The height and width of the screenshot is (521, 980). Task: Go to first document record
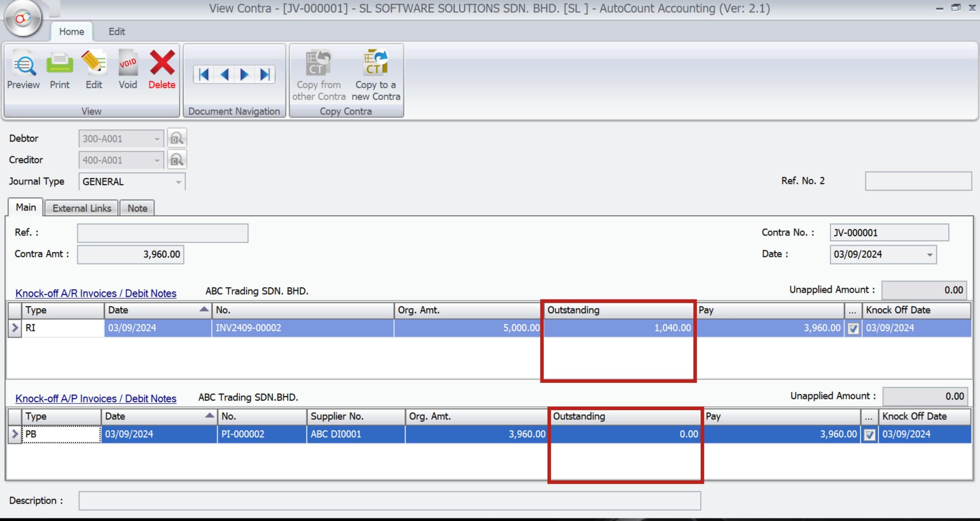[x=204, y=74]
